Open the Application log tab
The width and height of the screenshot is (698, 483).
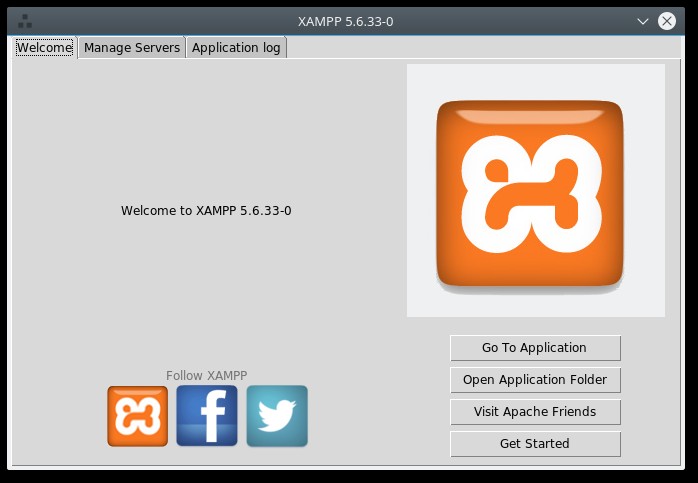pyautogui.click(x=236, y=47)
